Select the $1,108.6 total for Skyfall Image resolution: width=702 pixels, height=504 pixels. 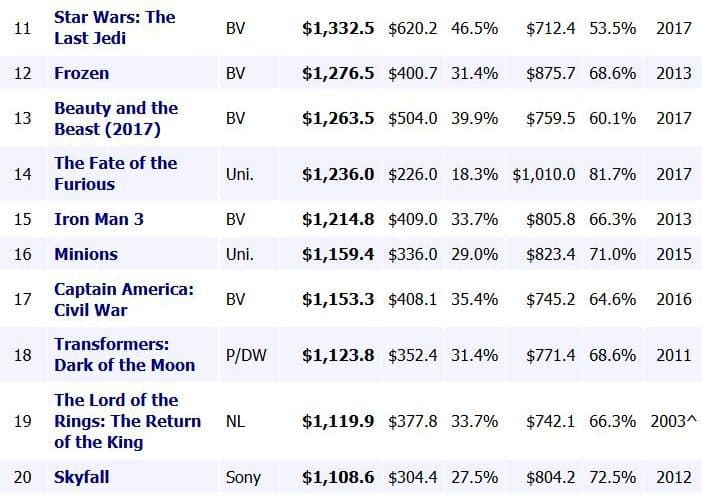pos(338,478)
